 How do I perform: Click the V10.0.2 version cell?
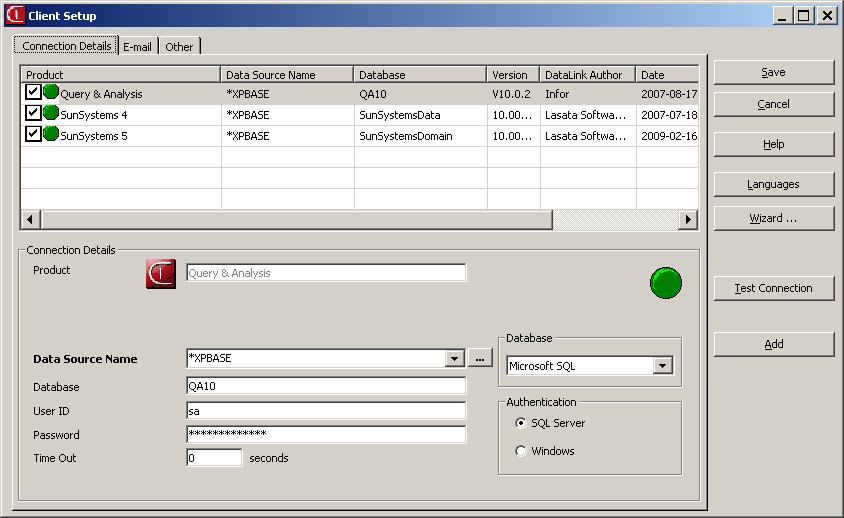coord(511,94)
